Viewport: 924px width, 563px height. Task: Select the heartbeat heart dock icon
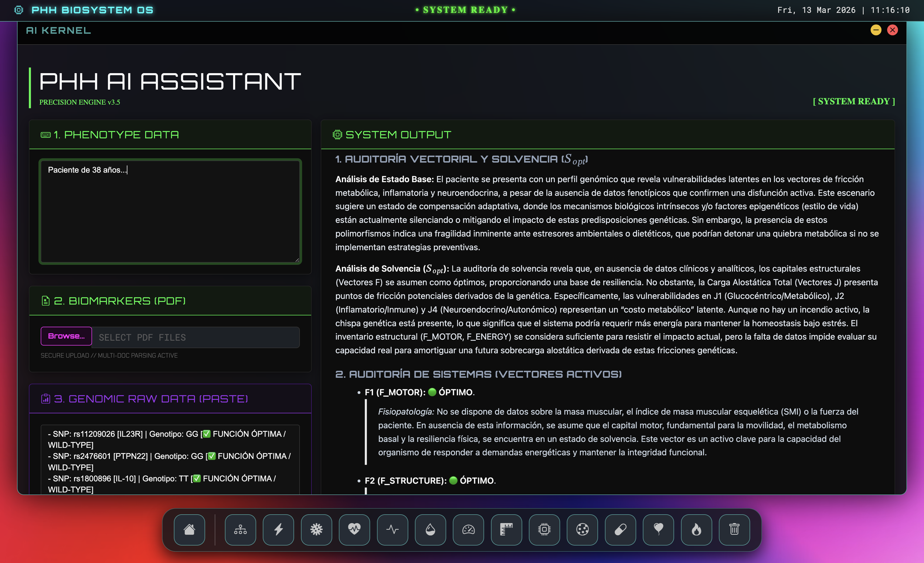point(354,529)
